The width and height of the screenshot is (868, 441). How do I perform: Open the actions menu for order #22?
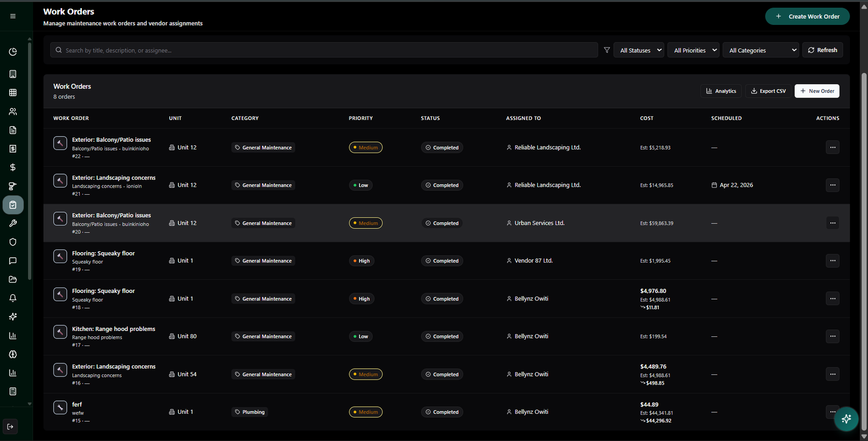[x=833, y=148]
